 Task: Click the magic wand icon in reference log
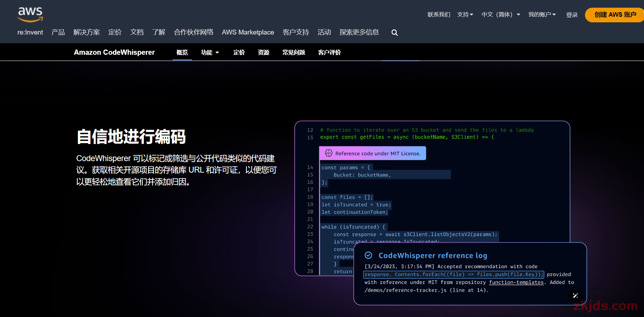pyautogui.click(x=576, y=295)
